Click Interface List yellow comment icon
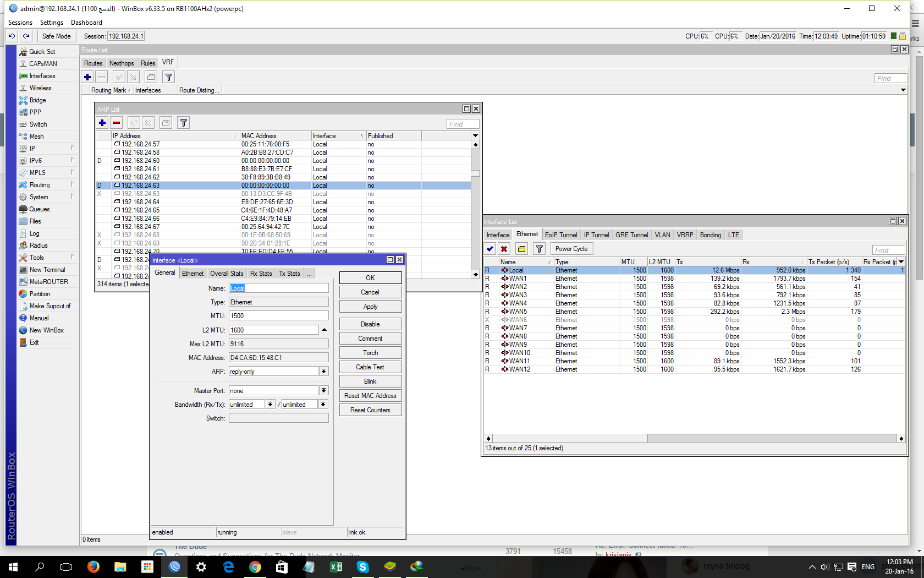Image resolution: width=924 pixels, height=578 pixels. [522, 249]
